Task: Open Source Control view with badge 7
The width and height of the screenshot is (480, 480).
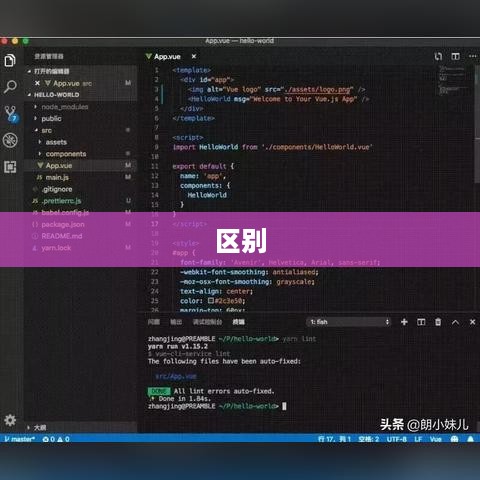Action: pyautogui.click(x=11, y=113)
